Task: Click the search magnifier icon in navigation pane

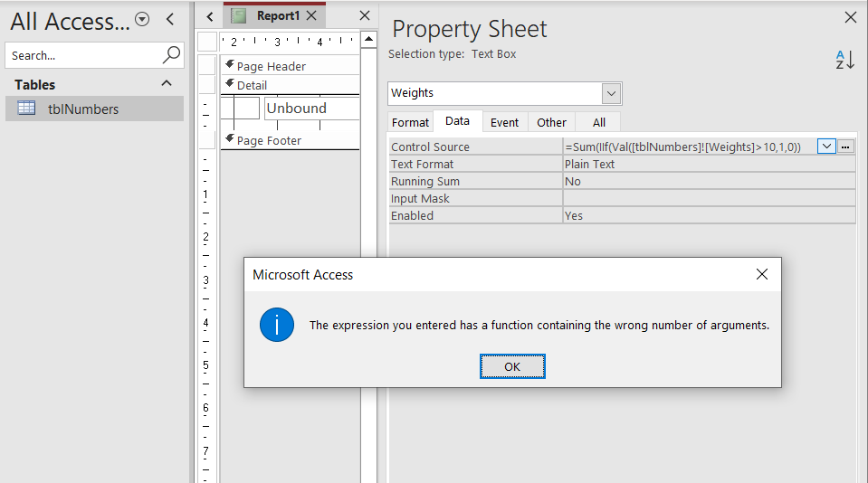Action: tap(171, 55)
